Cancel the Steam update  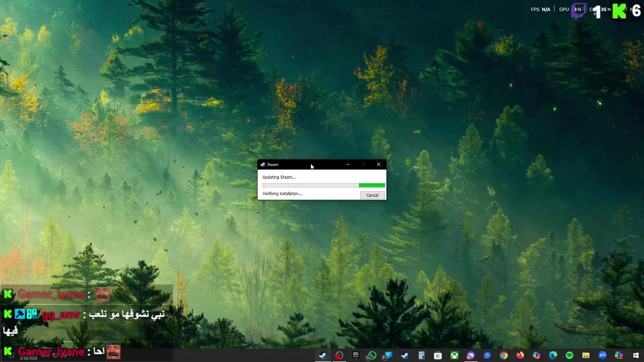tap(372, 195)
